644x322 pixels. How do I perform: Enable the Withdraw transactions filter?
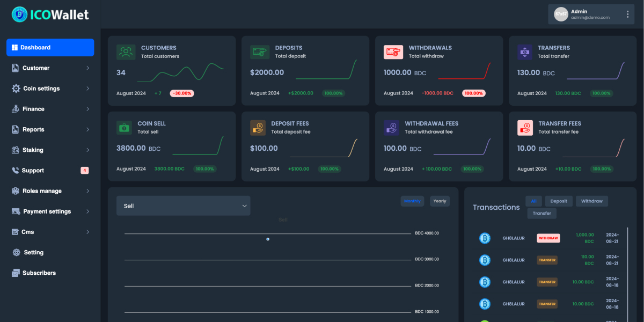[x=591, y=201]
